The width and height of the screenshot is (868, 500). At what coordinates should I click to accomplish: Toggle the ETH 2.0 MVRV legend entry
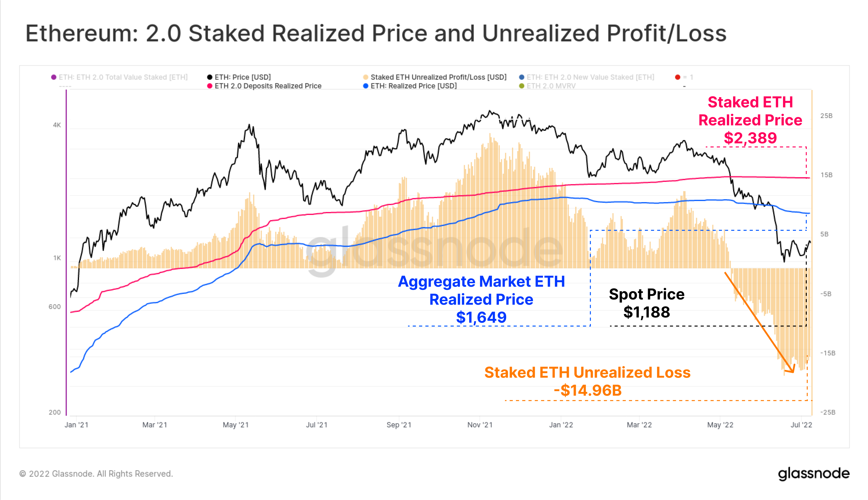pos(551,86)
